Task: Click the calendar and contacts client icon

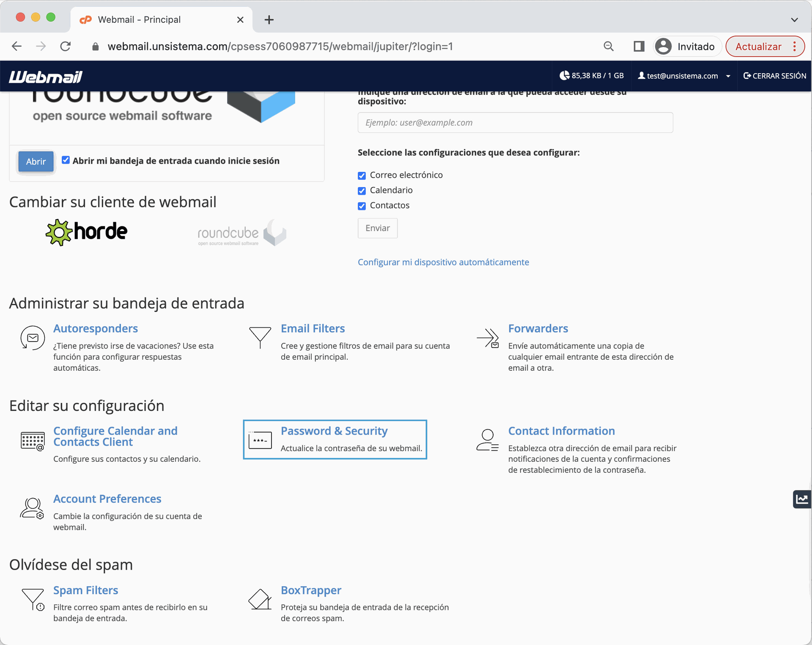Action: tap(33, 441)
